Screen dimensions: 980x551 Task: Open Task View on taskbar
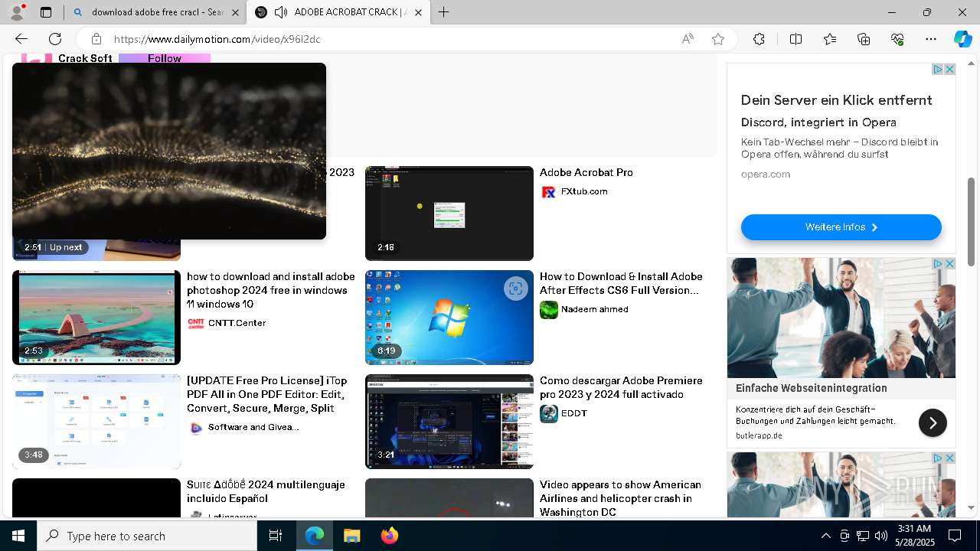276,536
